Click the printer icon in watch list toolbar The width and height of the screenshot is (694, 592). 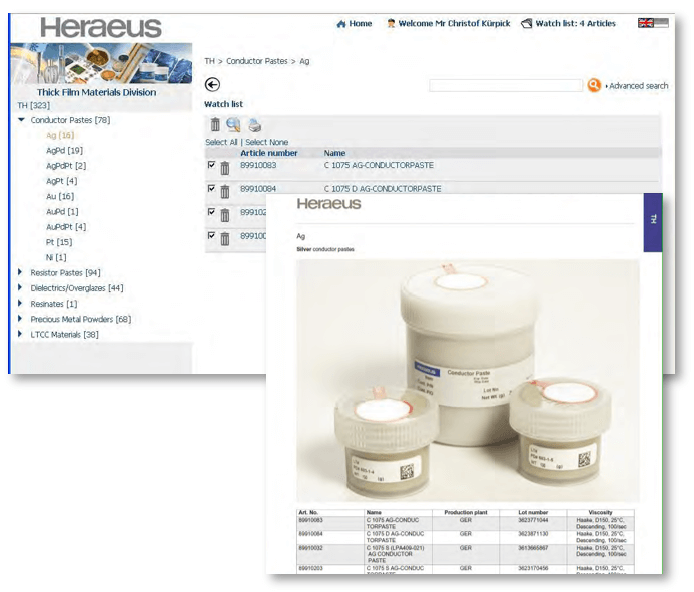pyautogui.click(x=254, y=126)
